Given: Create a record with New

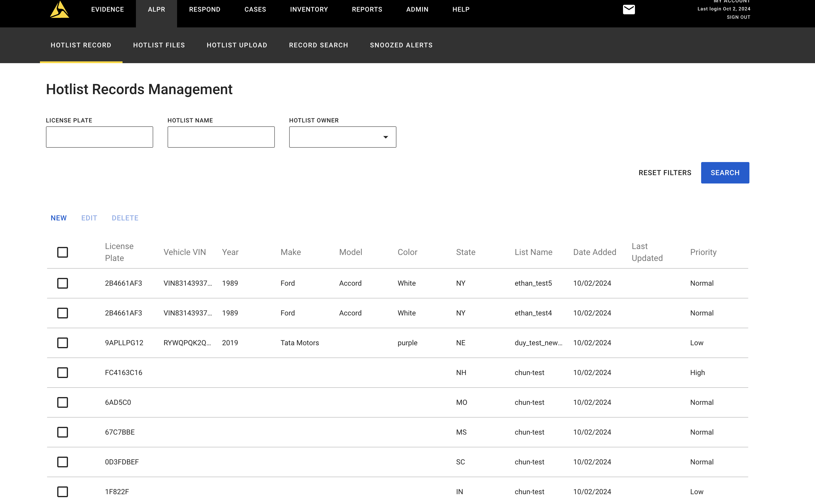Looking at the screenshot, I should click(59, 218).
